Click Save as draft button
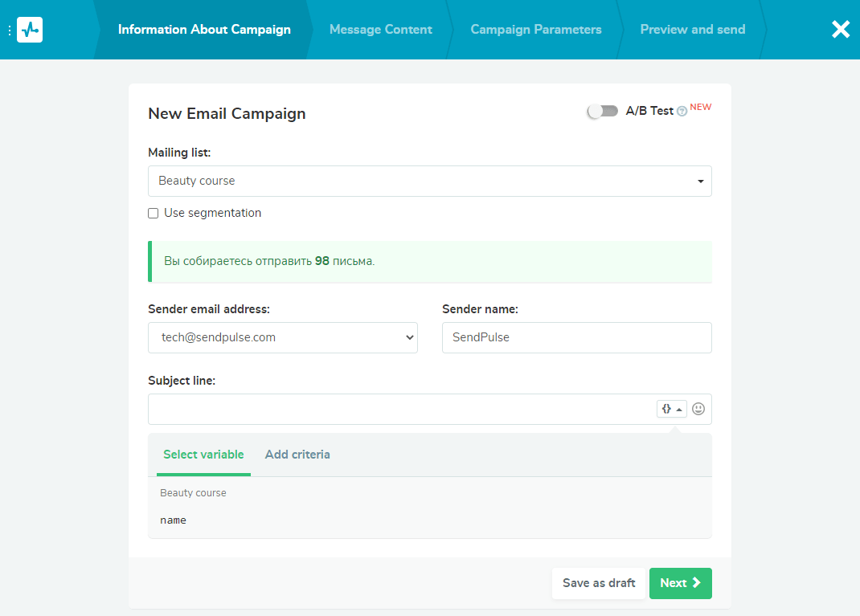860x616 pixels. click(x=599, y=583)
